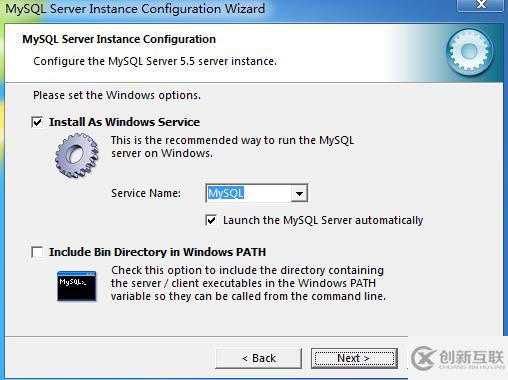Click the grey gear Windows Service icon
Screen dimensions: 508x380
(x=77, y=155)
